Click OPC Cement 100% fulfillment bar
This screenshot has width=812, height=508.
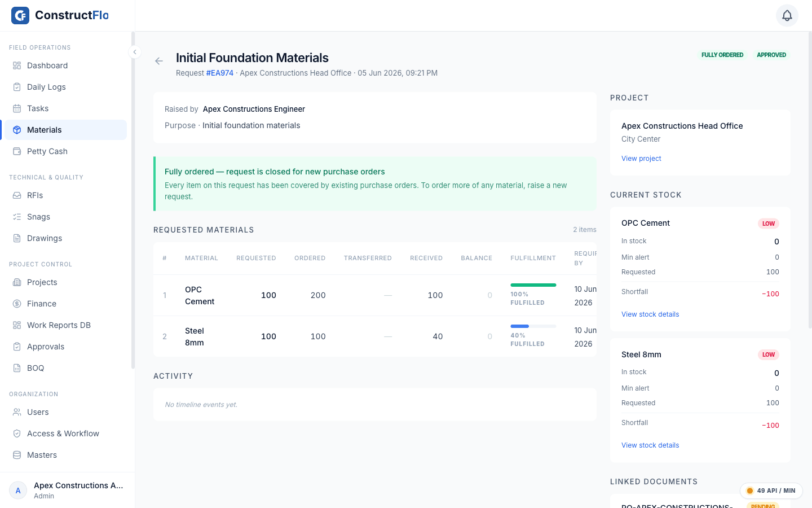pos(533,285)
